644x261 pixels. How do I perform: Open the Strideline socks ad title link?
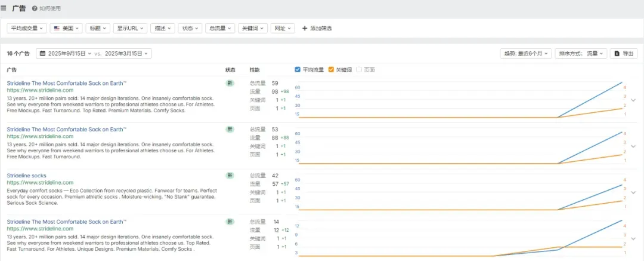tap(27, 176)
